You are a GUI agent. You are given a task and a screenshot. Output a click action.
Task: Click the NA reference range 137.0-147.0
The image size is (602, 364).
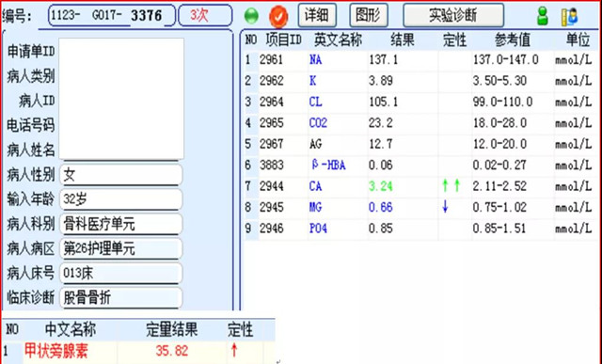click(506, 60)
